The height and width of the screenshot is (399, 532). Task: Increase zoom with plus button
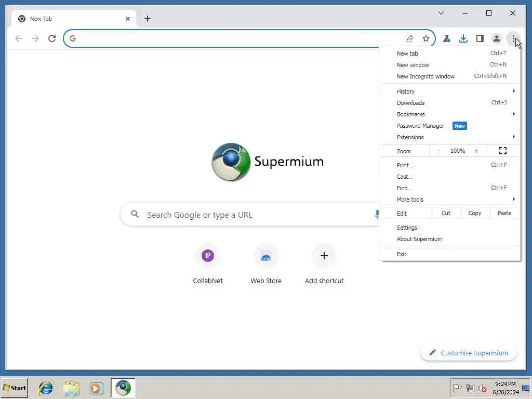[476, 151]
